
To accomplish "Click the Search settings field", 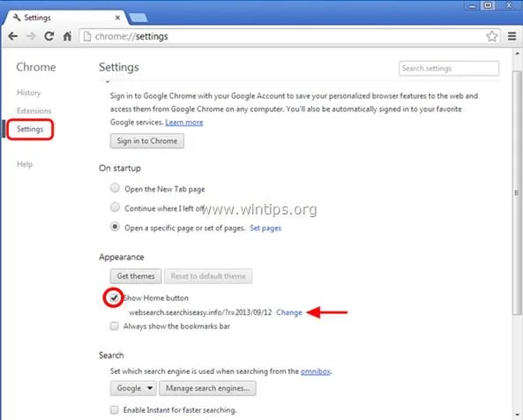I will tap(449, 69).
